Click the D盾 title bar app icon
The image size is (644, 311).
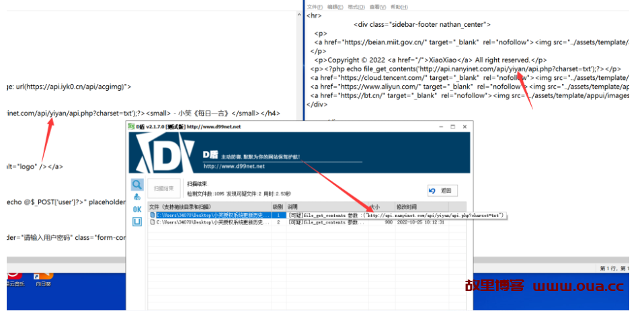pyautogui.click(x=132, y=127)
